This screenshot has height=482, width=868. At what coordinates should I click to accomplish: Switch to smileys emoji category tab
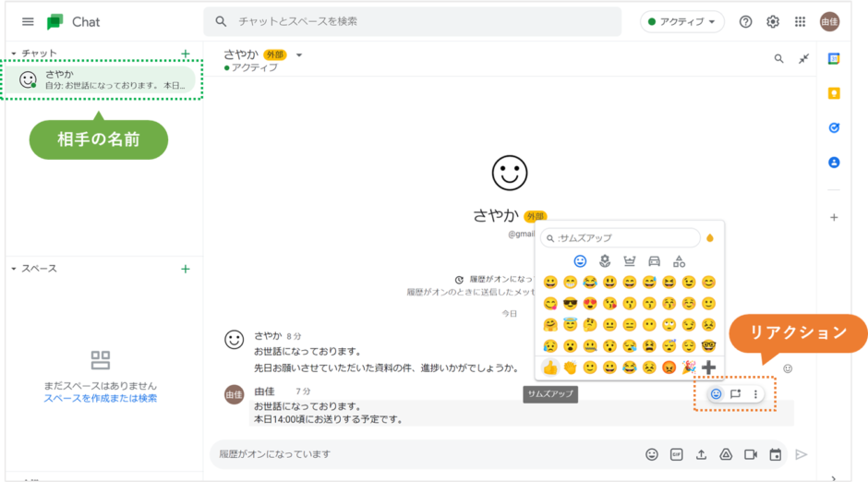pyautogui.click(x=580, y=260)
